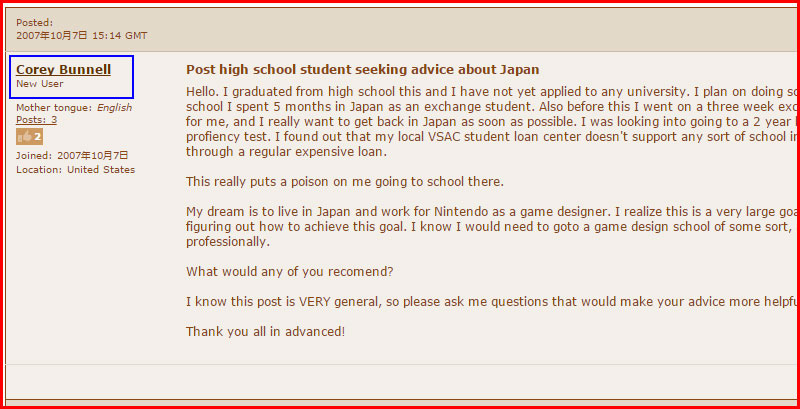This screenshot has height=409, width=800.
Task: Click the thumbs-up likes badge
Action: click(x=30, y=137)
